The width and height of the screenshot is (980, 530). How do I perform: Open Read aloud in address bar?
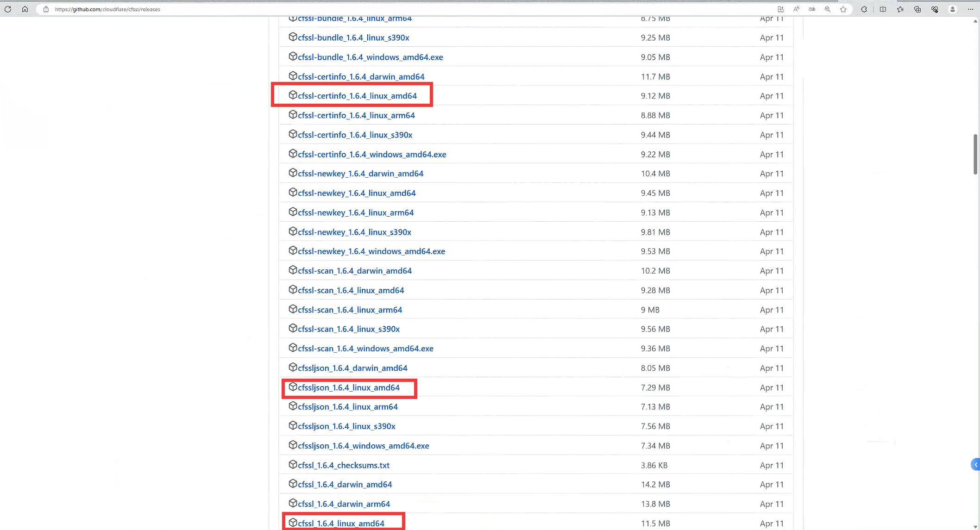click(796, 9)
